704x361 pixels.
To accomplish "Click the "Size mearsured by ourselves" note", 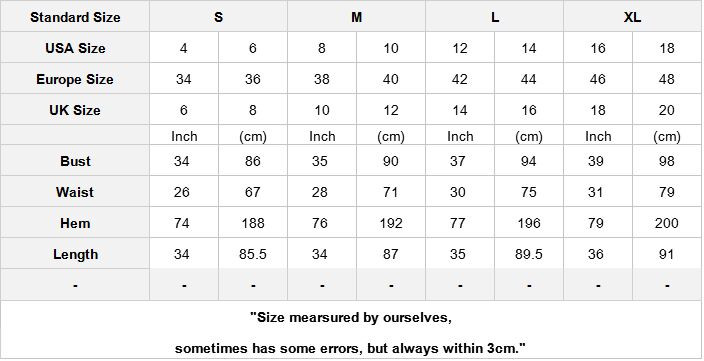I will pos(351,317).
